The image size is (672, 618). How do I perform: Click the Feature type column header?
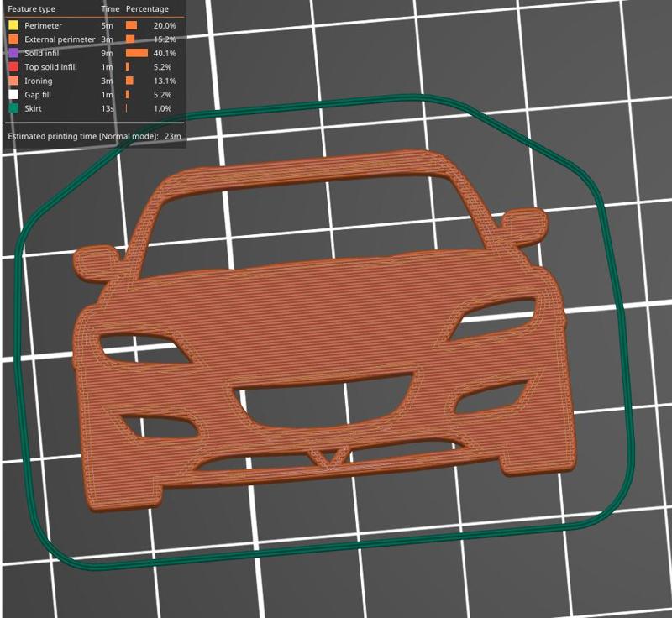(31, 9)
